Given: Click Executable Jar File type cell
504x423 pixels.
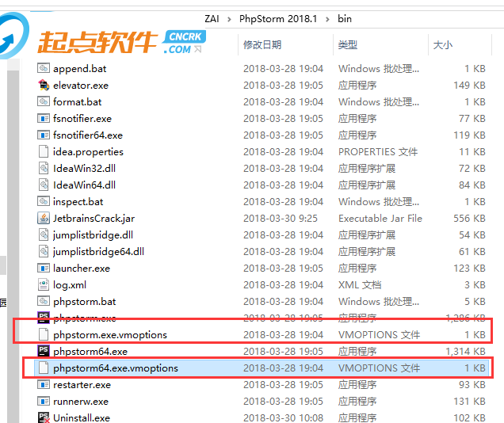Looking at the screenshot, I should (x=380, y=219).
